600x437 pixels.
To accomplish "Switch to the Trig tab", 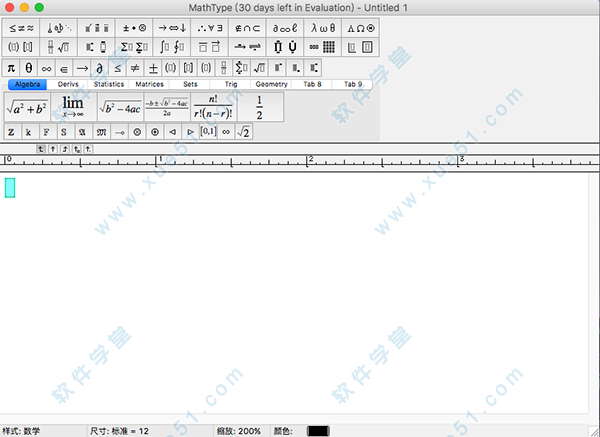I will tap(231, 84).
